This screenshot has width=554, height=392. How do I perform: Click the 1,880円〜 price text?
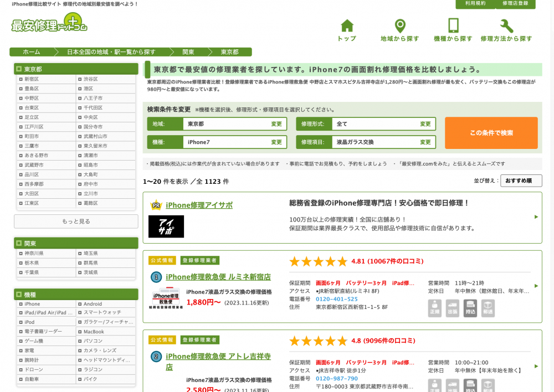pos(203,302)
